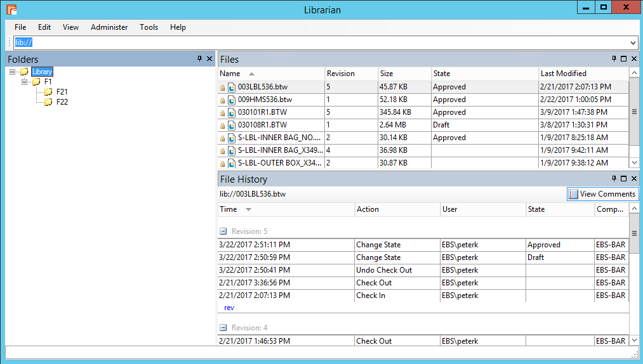Screen dimensions: 643x364
Task: Click lock icon beside 009HMS536.btw
Action: (x=222, y=100)
